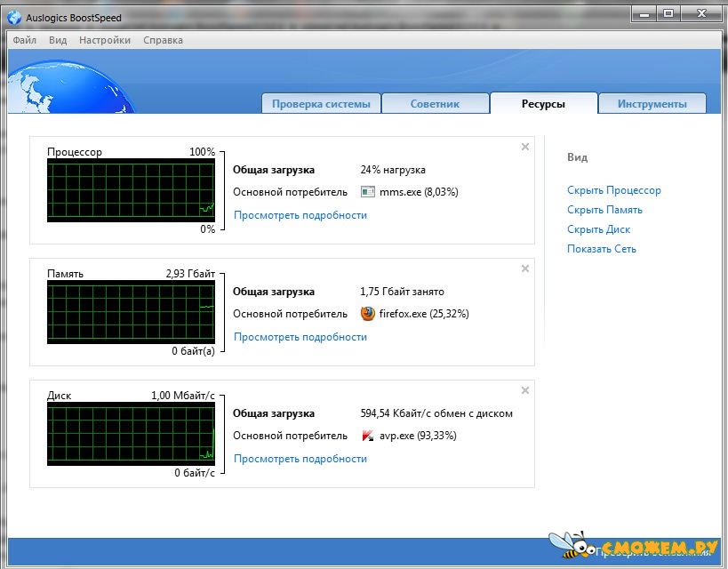
Task: Close the Процессор panel
Action: coord(525,147)
